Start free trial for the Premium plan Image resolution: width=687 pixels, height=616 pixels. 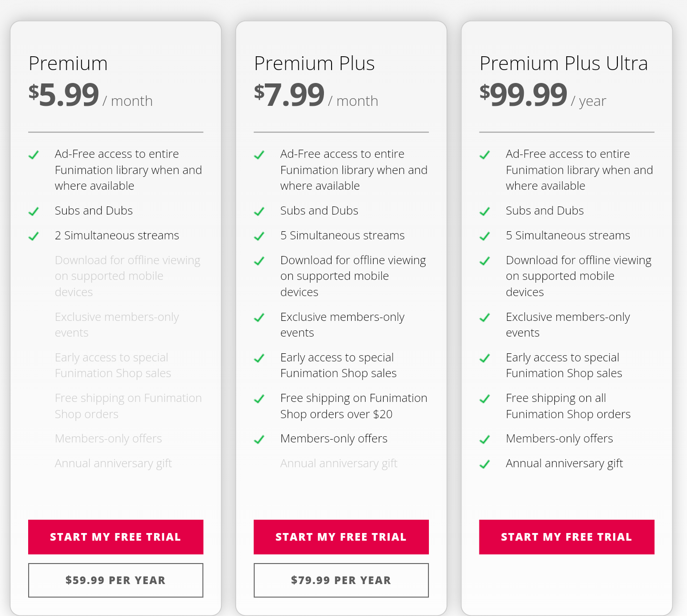tap(115, 537)
